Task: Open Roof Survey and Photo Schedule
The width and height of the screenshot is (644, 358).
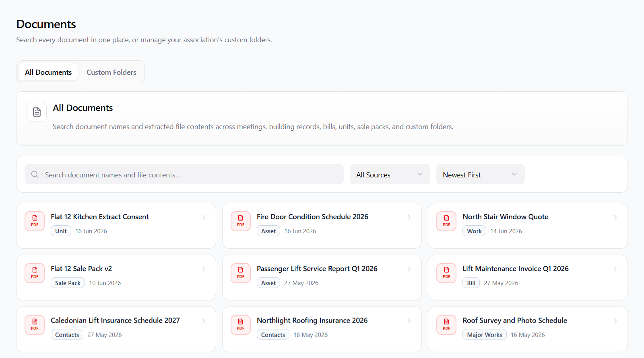Action: click(528, 329)
